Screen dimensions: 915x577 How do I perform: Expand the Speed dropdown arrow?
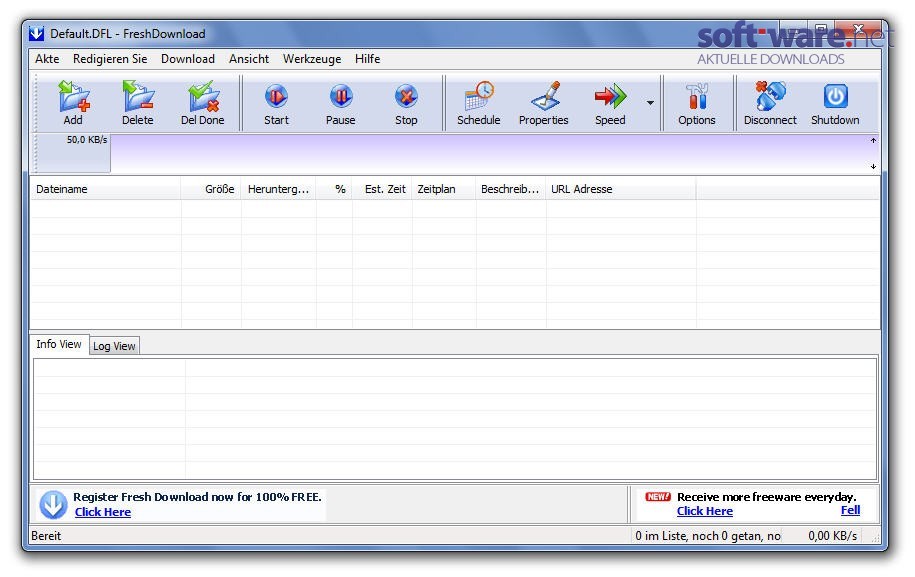tap(650, 103)
